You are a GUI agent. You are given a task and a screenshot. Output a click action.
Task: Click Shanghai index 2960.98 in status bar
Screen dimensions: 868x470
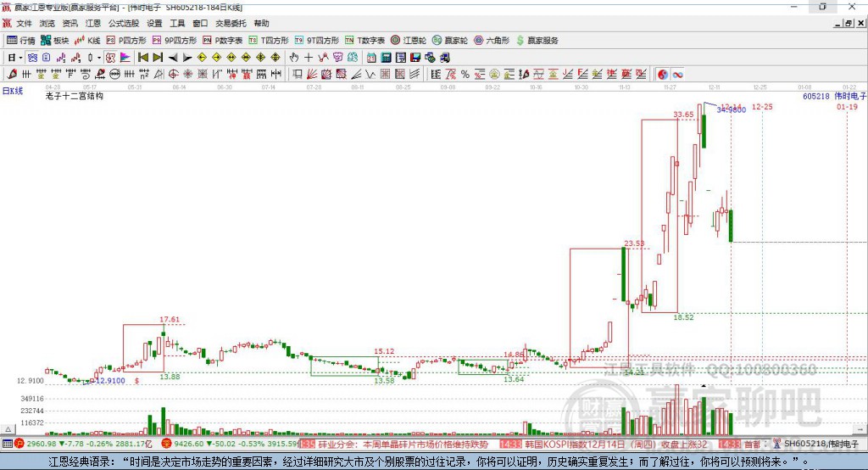tap(41, 444)
